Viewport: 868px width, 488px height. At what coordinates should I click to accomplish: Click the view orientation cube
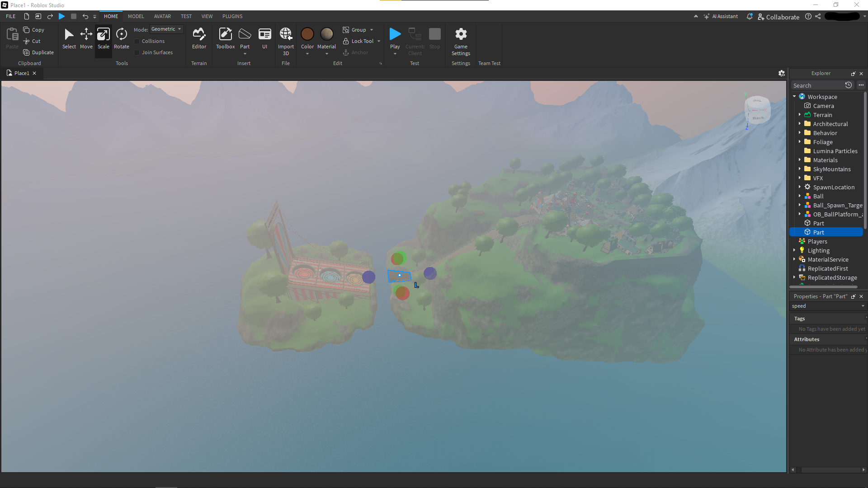[x=757, y=110]
